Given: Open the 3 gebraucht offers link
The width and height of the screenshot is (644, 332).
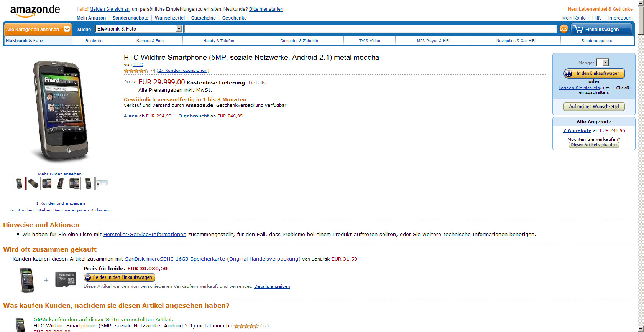Looking at the screenshot, I should (x=194, y=116).
